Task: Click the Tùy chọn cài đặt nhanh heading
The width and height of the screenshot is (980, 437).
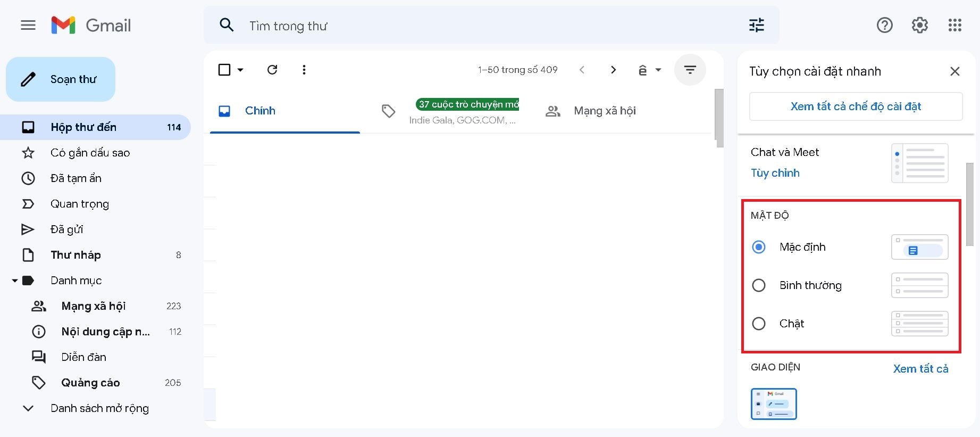Action: pyautogui.click(x=815, y=71)
